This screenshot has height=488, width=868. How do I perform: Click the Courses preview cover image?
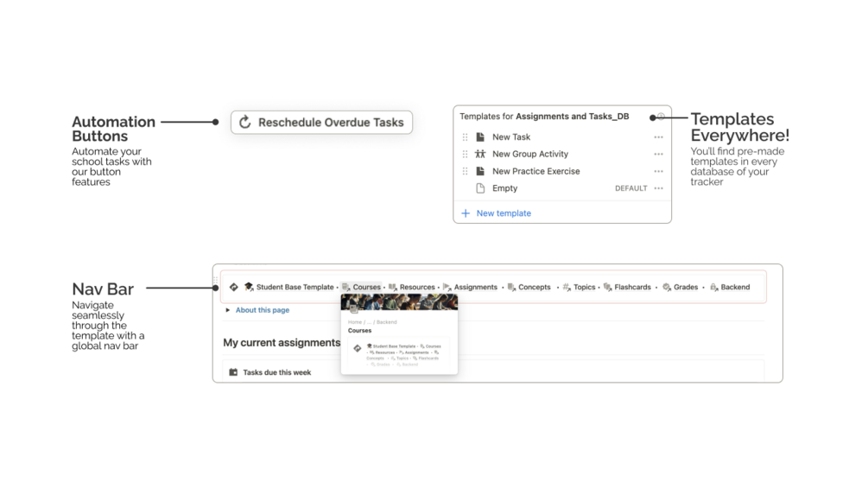pos(399,302)
